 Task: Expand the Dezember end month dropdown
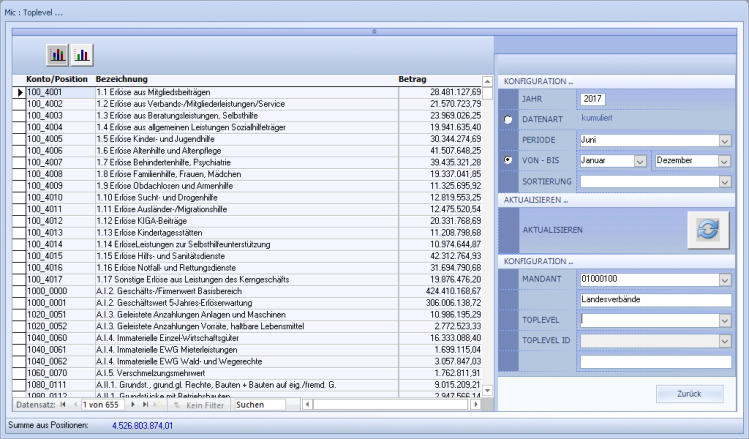click(724, 160)
